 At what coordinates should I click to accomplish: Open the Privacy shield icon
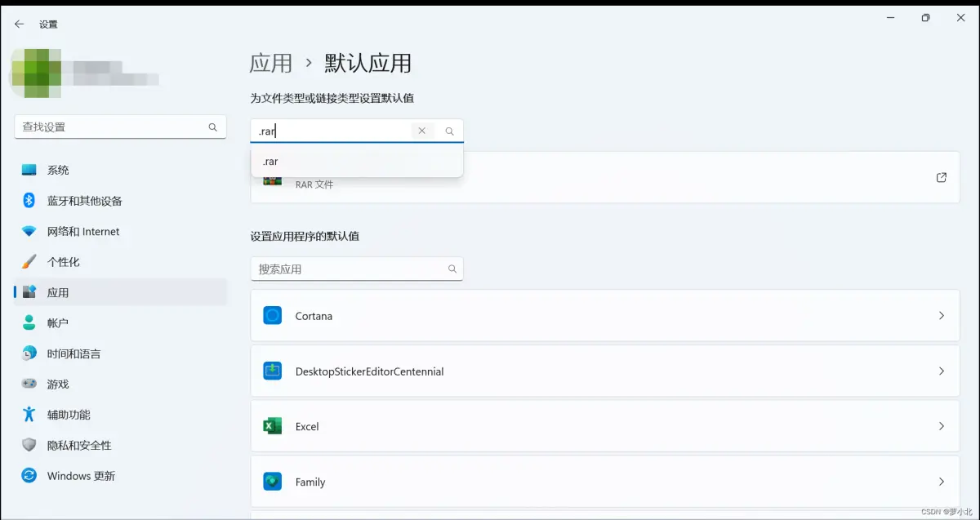pyautogui.click(x=29, y=445)
